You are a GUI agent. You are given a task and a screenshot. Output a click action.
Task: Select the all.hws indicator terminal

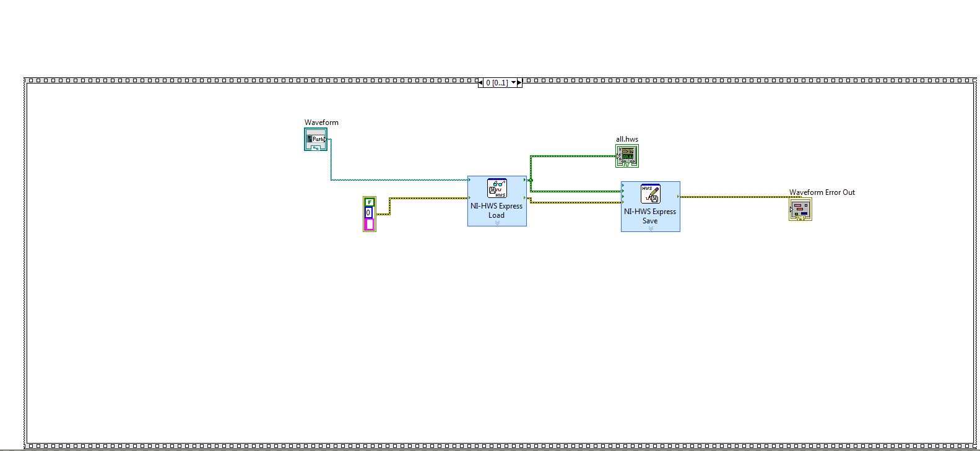(627, 156)
